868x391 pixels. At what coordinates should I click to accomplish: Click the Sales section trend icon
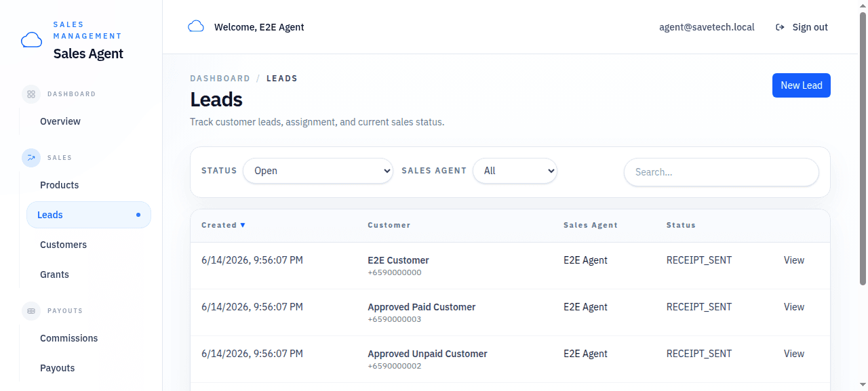[x=31, y=158]
